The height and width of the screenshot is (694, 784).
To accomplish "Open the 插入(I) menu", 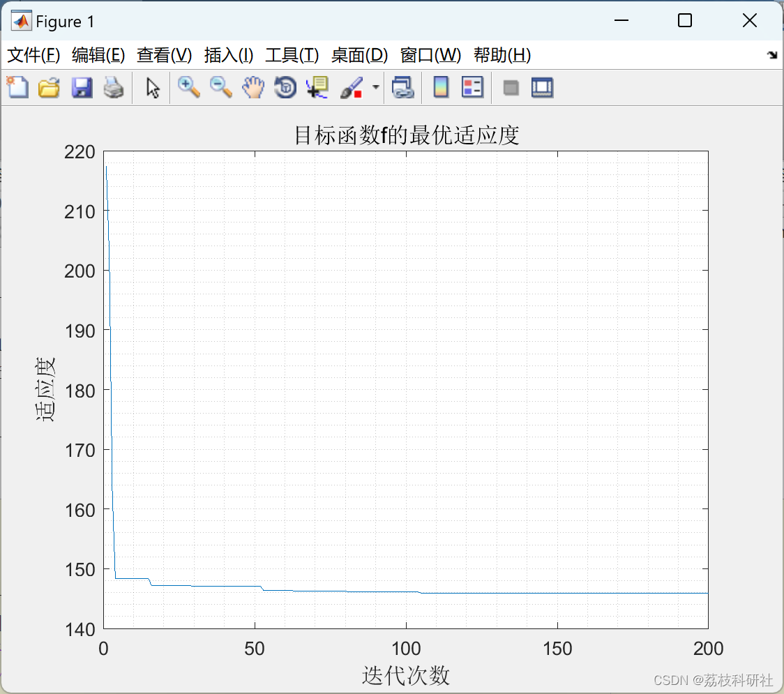I will [229, 55].
